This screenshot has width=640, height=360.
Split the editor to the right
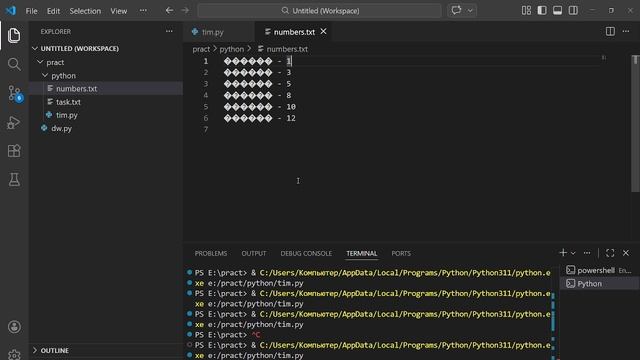[x=610, y=31]
